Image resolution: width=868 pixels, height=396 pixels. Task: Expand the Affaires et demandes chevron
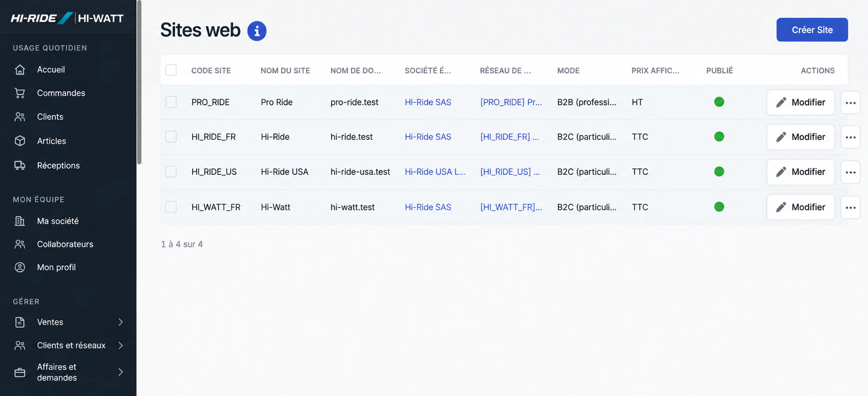tap(121, 372)
